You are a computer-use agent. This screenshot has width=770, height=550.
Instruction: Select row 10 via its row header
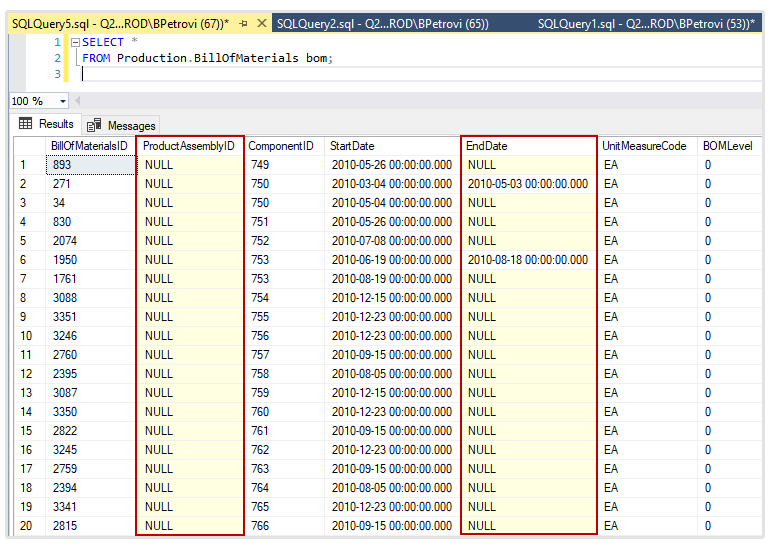click(29, 336)
